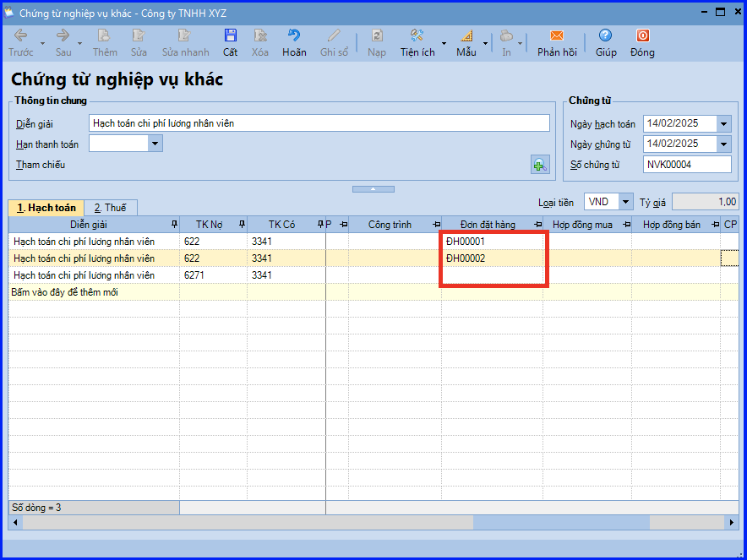Select cell ĐH00001 in Đơn đặt hàng
747x560 pixels.
pyautogui.click(x=492, y=242)
